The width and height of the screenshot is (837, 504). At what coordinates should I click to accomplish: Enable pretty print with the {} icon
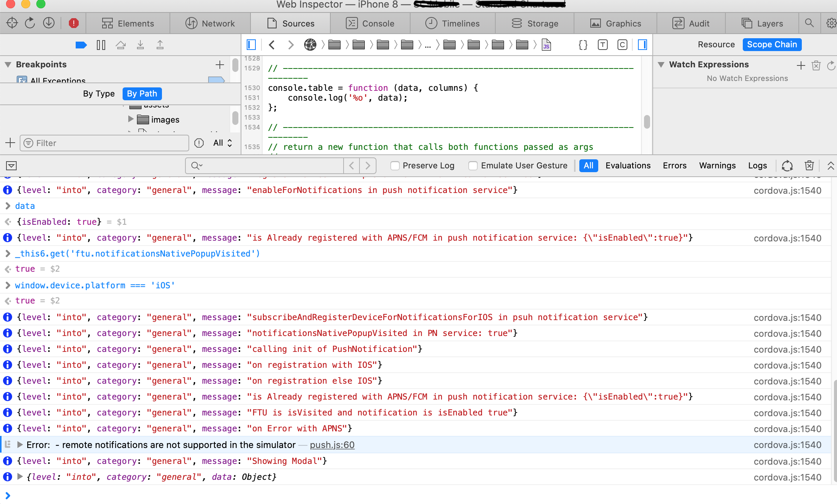[x=583, y=45]
